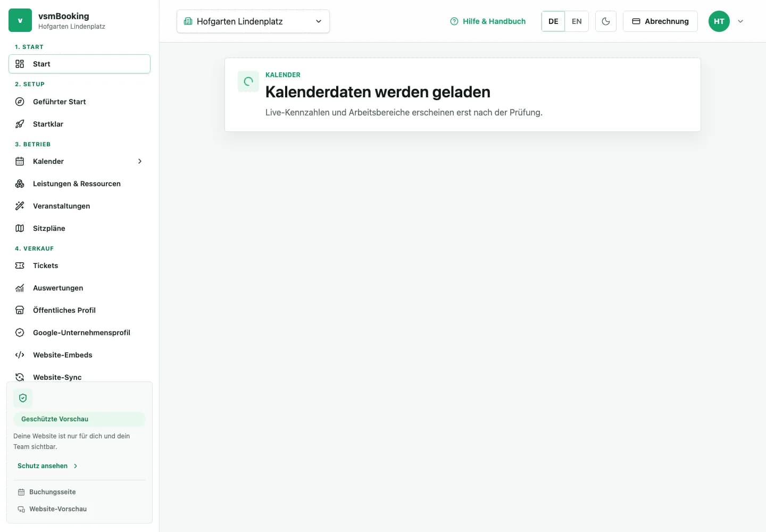The height and width of the screenshot is (532, 766).
Task: Expand the user account menu chevron
Action: [x=740, y=21]
